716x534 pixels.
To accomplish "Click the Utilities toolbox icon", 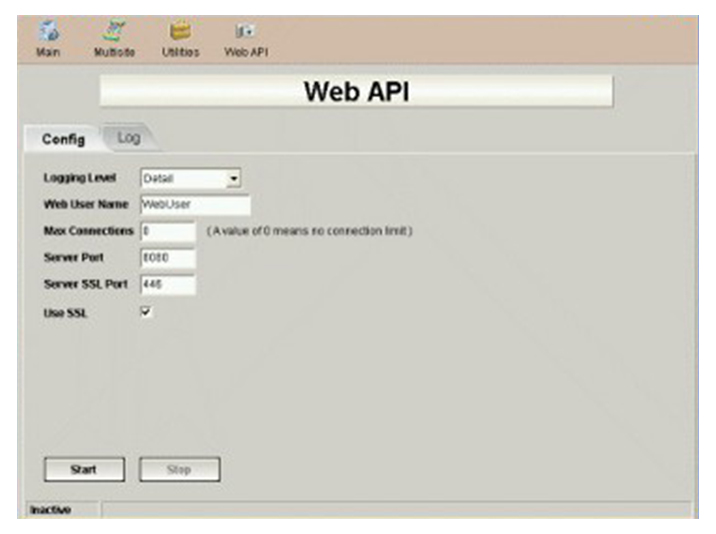I will [181, 32].
